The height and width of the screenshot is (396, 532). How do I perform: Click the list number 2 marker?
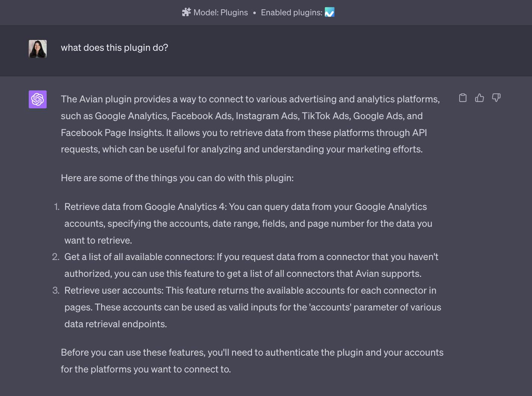click(x=56, y=257)
